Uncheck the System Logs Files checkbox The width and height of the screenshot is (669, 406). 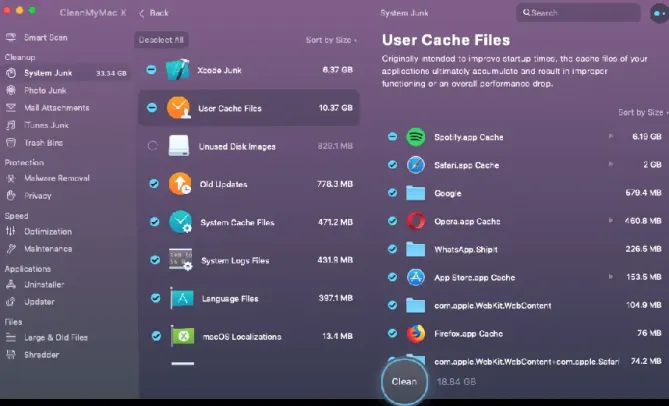click(155, 260)
